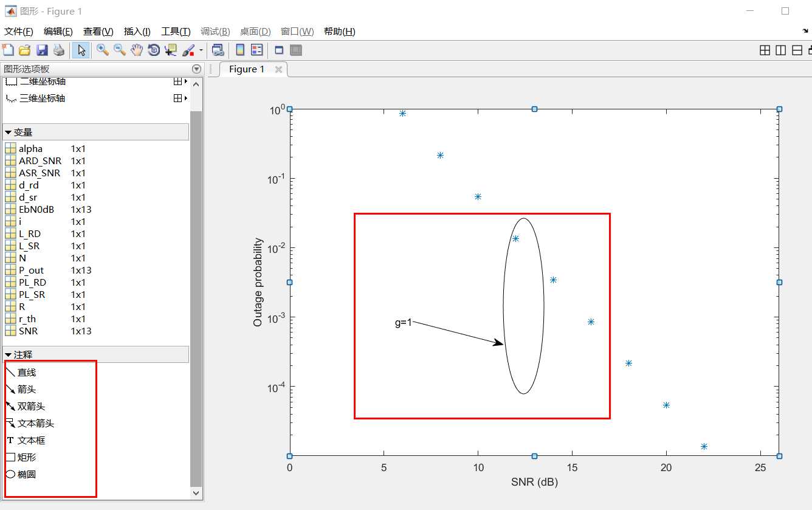812x510 pixels.
Task: Open the 桌面(D) menu
Action: tap(255, 32)
